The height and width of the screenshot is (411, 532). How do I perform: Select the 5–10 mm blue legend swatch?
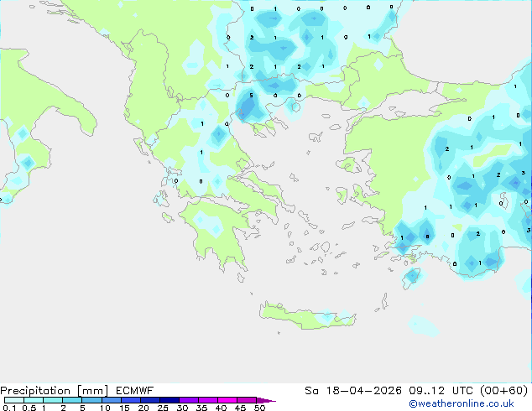coord(92,400)
